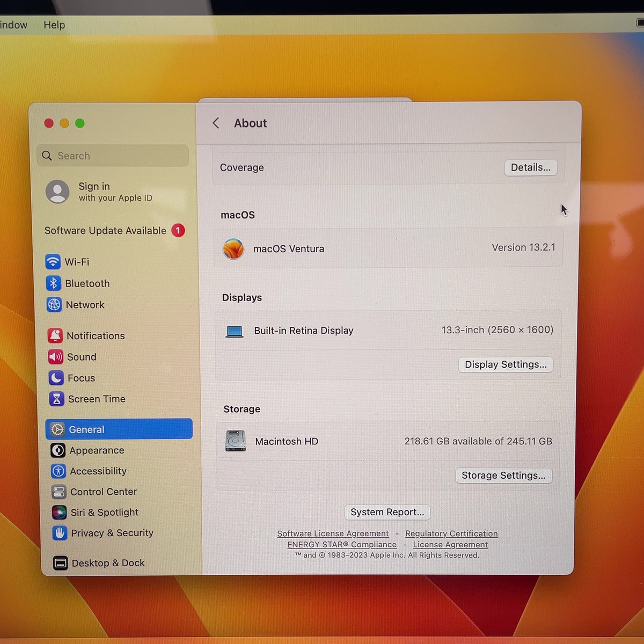Click the Macintosh HD drive icon
The width and height of the screenshot is (644, 644).
click(236, 441)
